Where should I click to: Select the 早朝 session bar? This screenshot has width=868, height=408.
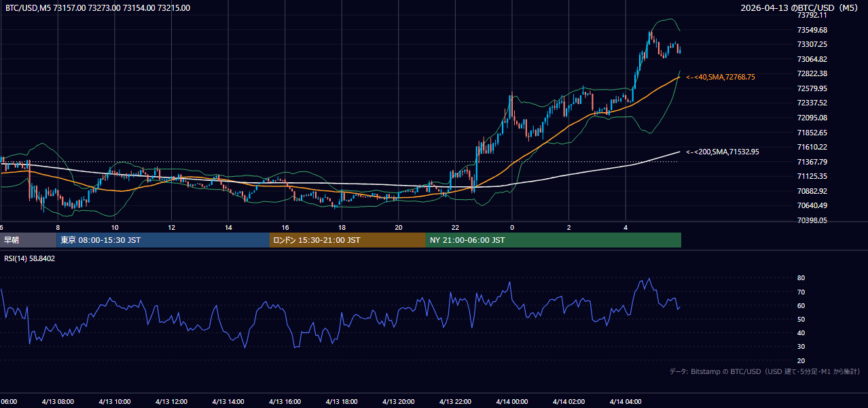click(x=28, y=240)
